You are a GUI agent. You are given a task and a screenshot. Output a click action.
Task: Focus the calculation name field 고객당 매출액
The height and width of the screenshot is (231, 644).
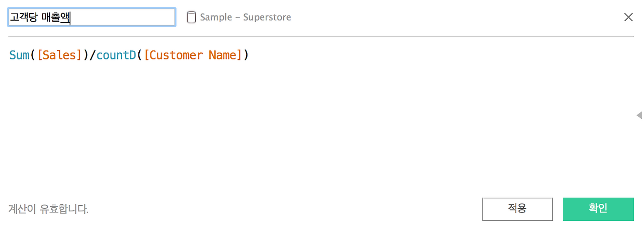click(x=92, y=17)
